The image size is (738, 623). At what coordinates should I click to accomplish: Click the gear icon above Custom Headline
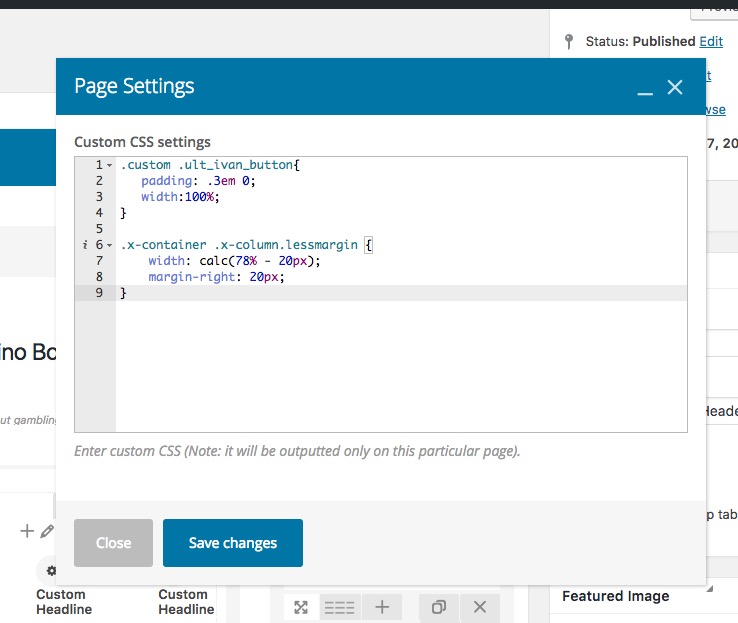[x=52, y=571]
